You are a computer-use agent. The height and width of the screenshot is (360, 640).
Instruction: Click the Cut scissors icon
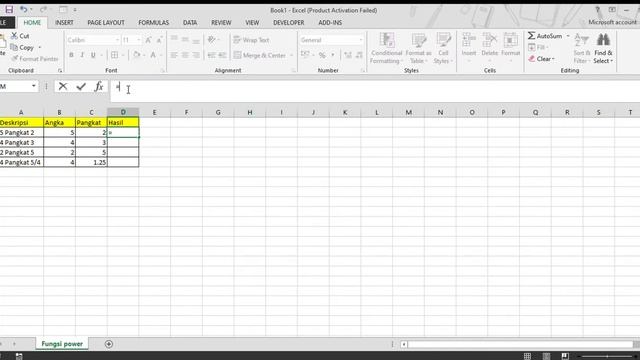14,36
